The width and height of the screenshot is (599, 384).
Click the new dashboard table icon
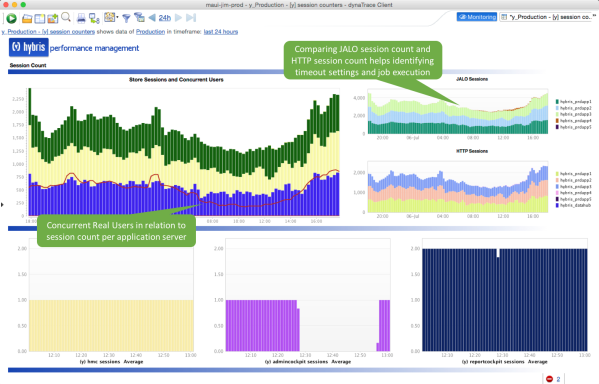pyautogui.click(x=40, y=18)
